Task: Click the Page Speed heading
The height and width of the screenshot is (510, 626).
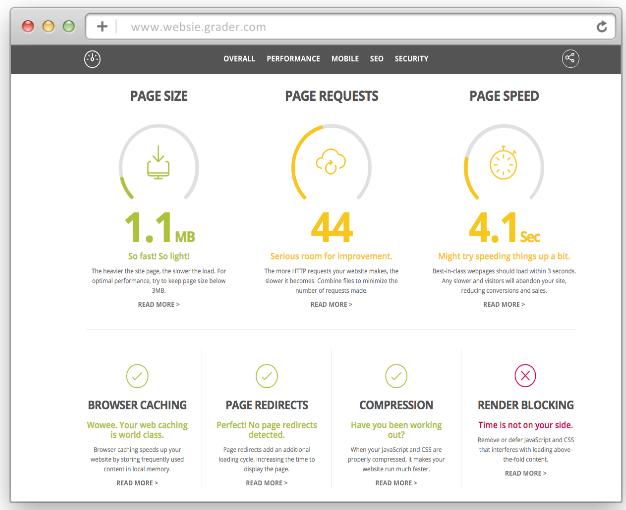Action: (x=504, y=96)
